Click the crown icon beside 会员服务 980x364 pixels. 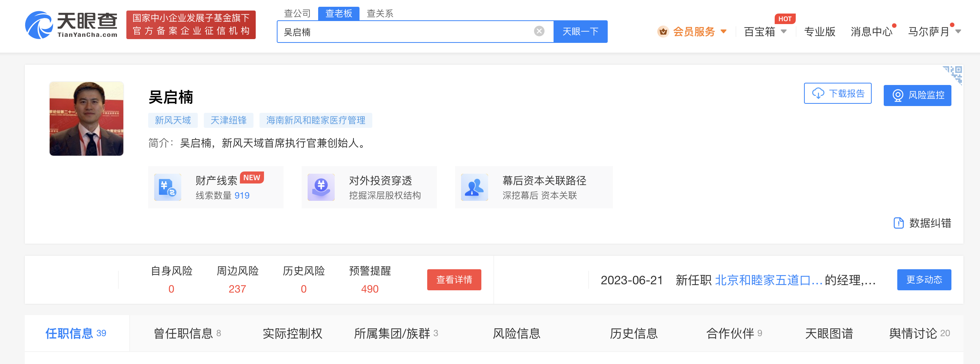point(663,32)
